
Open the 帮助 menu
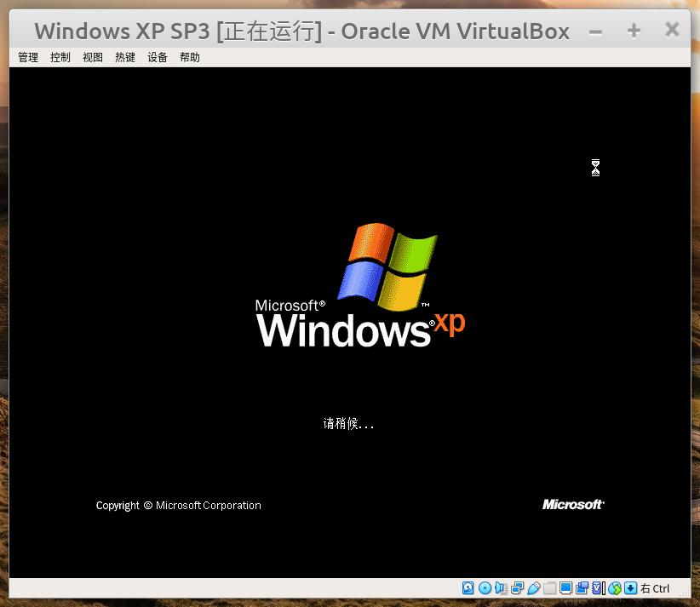coord(189,57)
